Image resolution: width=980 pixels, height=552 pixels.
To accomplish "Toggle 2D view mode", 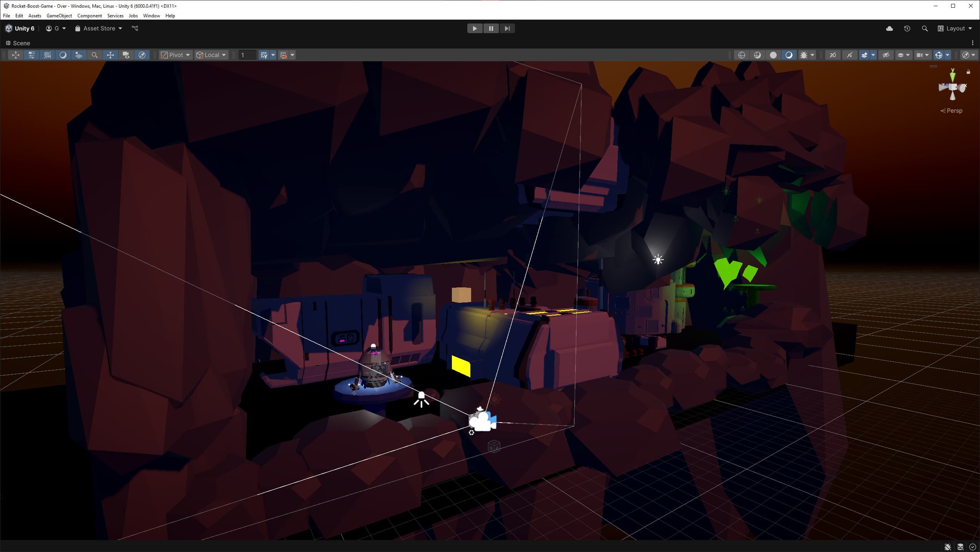I will point(833,55).
